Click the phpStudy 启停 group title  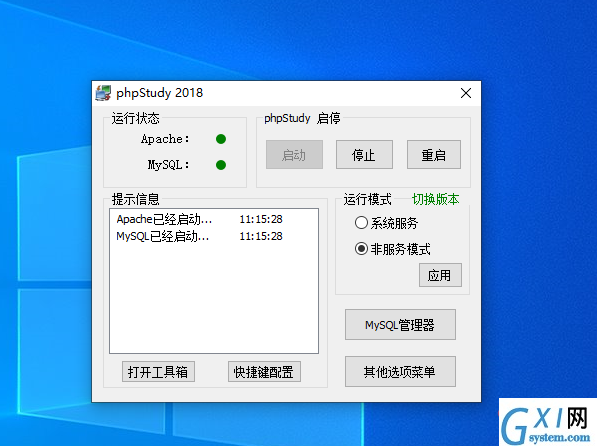(302, 118)
